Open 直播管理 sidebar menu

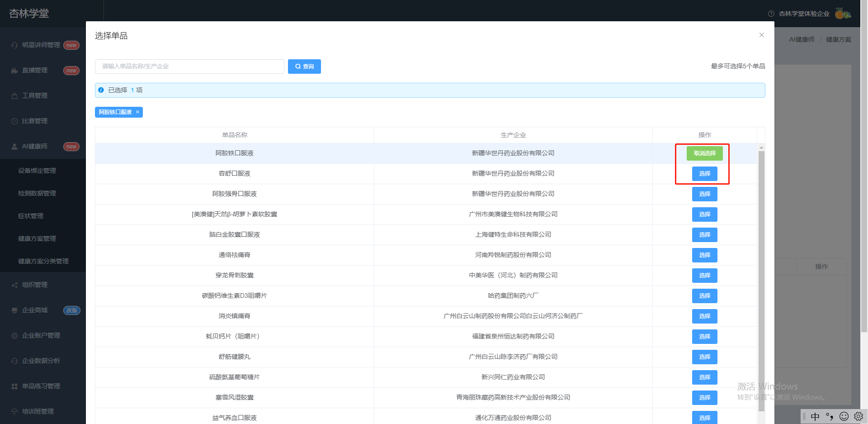tap(43, 71)
